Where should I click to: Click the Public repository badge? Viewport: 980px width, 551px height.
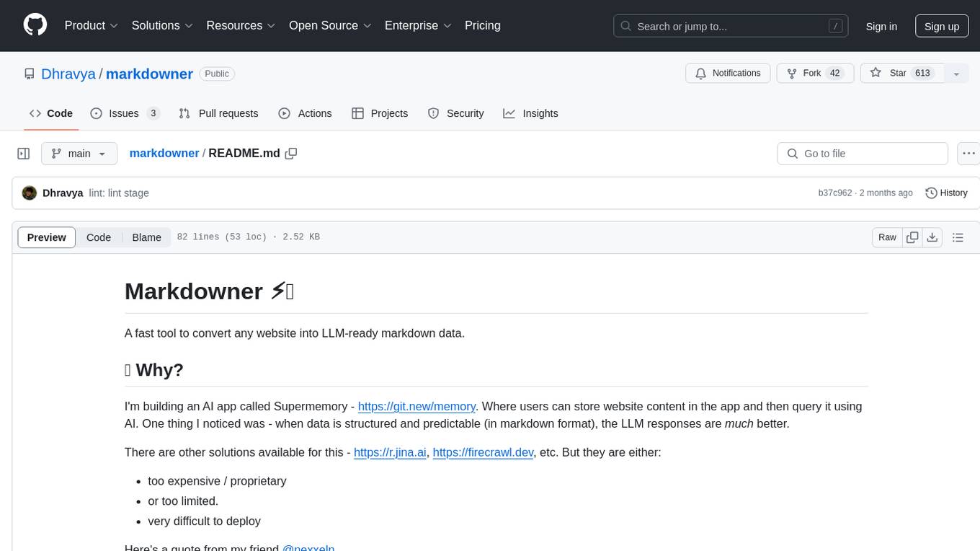tap(217, 74)
